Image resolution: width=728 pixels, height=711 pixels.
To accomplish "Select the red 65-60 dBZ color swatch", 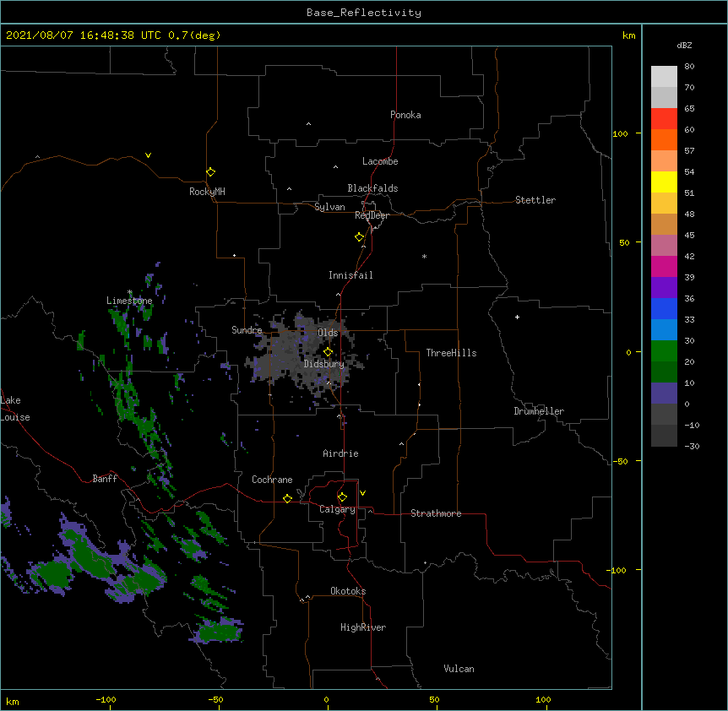I will 664,118.
